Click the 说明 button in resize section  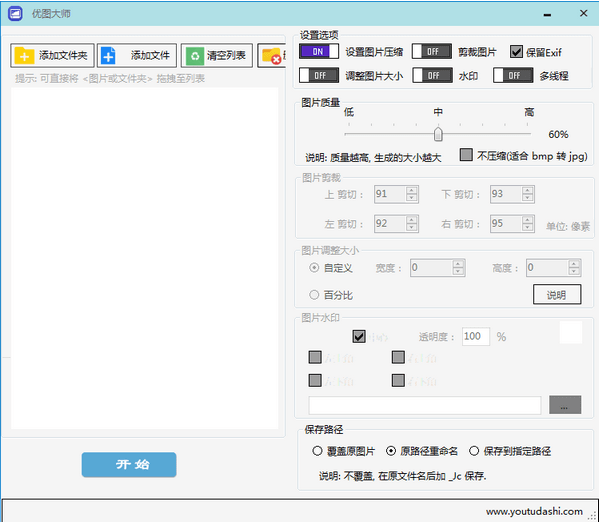[557, 295]
